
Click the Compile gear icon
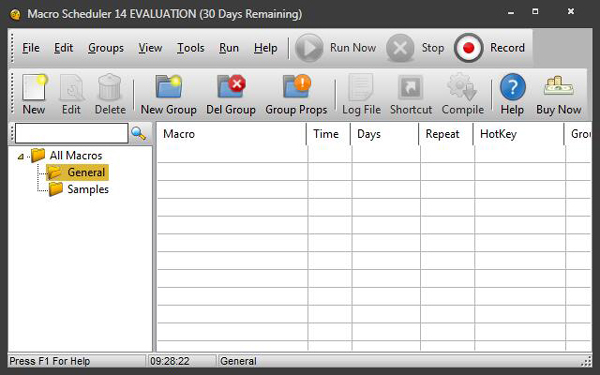click(462, 87)
